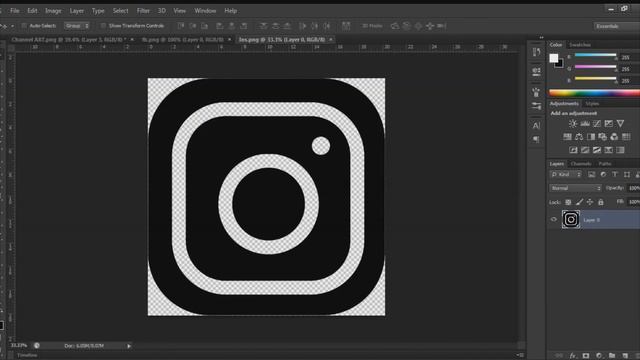Switch to the Swatches tab
The width and height of the screenshot is (640, 360).
pyautogui.click(x=580, y=45)
